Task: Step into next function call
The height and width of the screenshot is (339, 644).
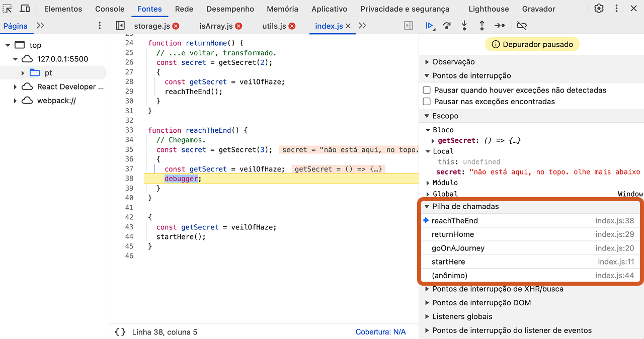Action: (x=464, y=26)
